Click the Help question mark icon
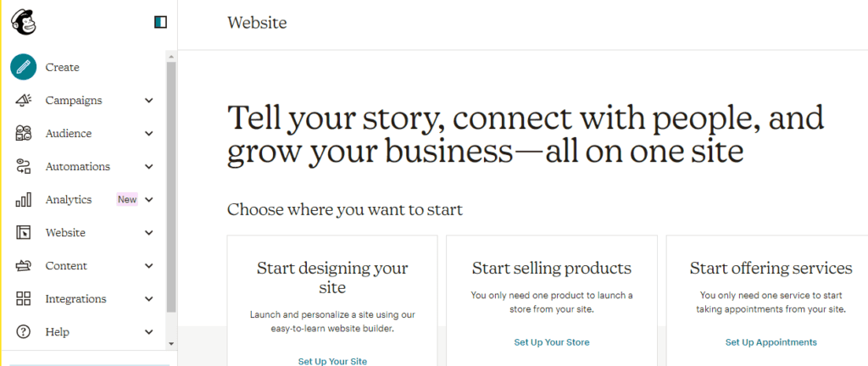 23,332
